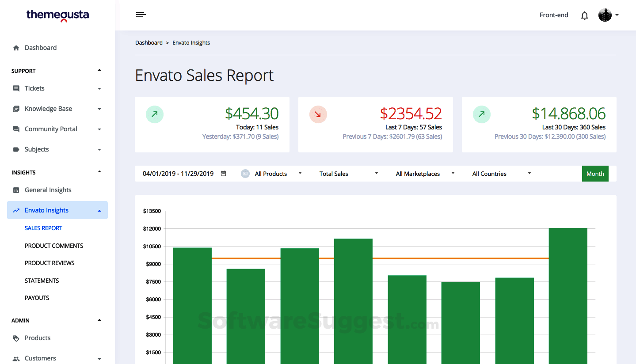This screenshot has width=636, height=364.
Task: Click the All Products image icon
Action: coord(245,174)
